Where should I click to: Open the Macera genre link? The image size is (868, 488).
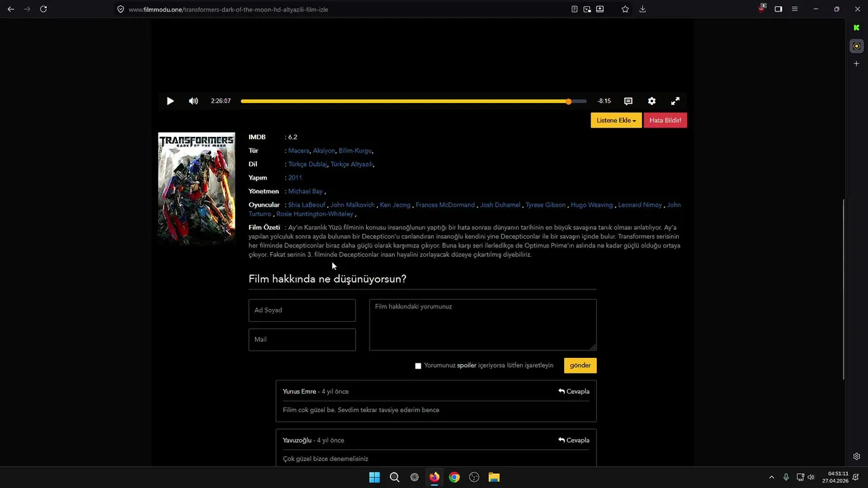coord(298,150)
